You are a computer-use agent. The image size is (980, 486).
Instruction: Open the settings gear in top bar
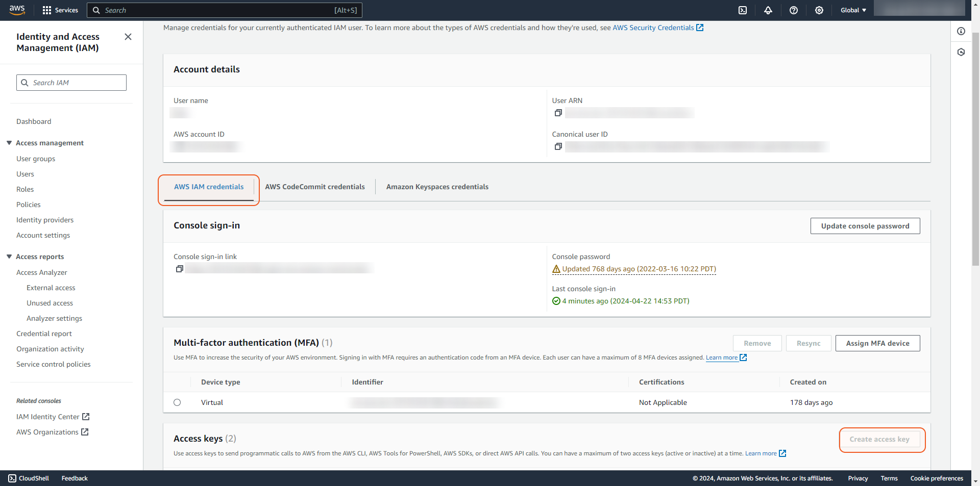click(x=819, y=10)
